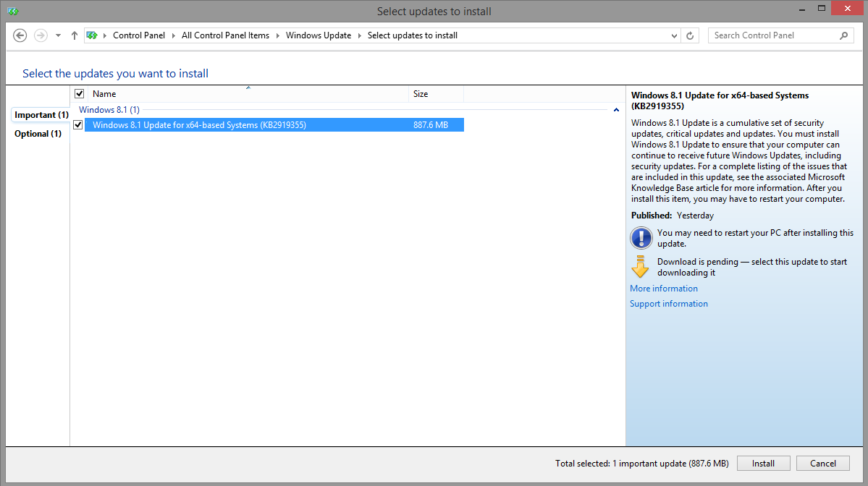Open the address bar history dropdown
This screenshot has width=868, height=486.
[x=674, y=35]
